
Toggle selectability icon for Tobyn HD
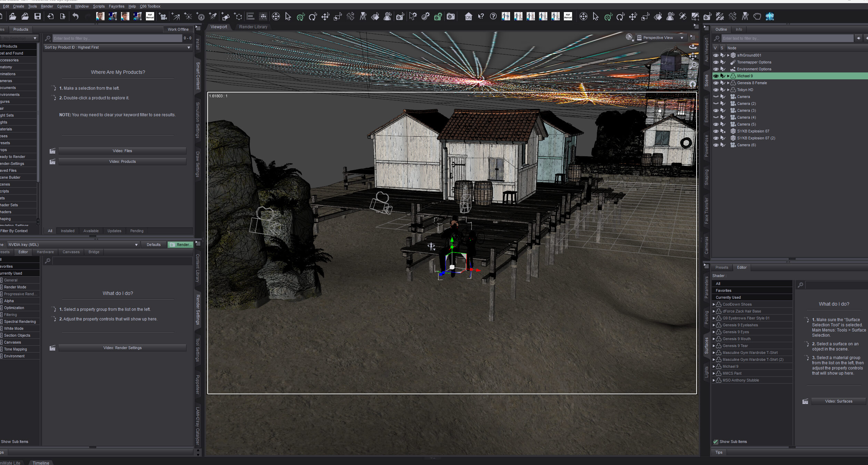tap(723, 90)
